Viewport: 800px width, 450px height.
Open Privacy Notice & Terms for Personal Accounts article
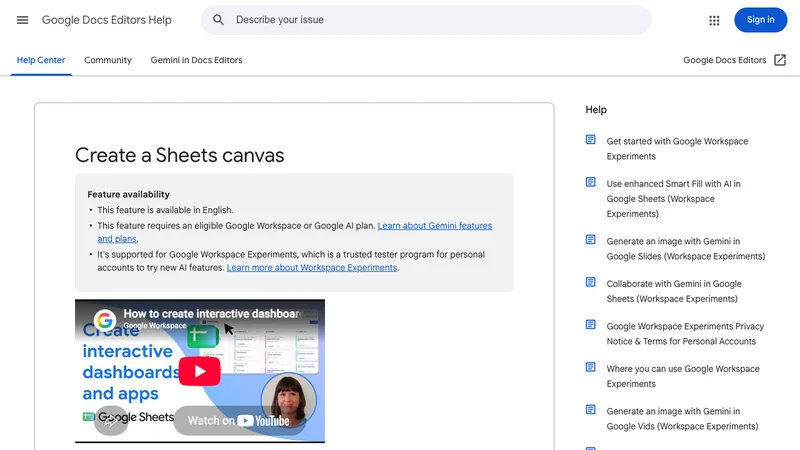(685, 334)
